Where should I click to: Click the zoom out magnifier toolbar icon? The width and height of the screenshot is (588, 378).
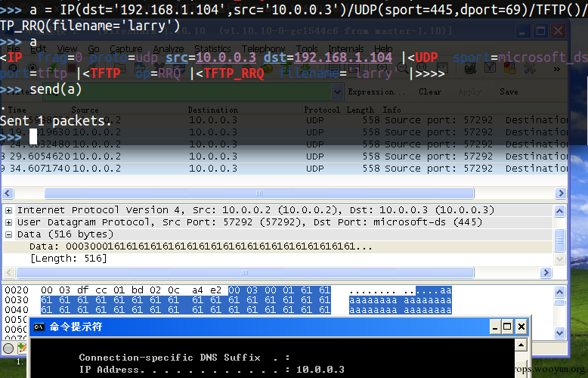click(402, 68)
